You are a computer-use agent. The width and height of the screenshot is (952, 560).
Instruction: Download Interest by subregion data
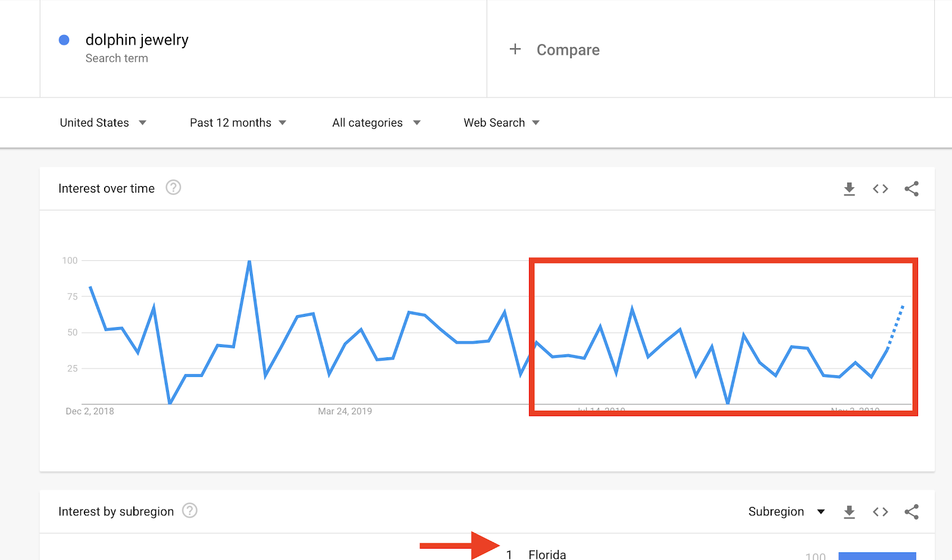(x=849, y=512)
